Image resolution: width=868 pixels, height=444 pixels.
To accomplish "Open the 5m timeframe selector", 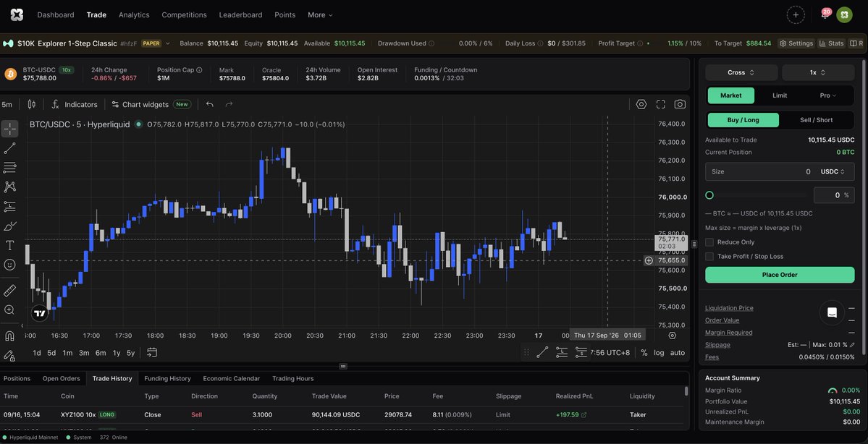I will click(7, 104).
